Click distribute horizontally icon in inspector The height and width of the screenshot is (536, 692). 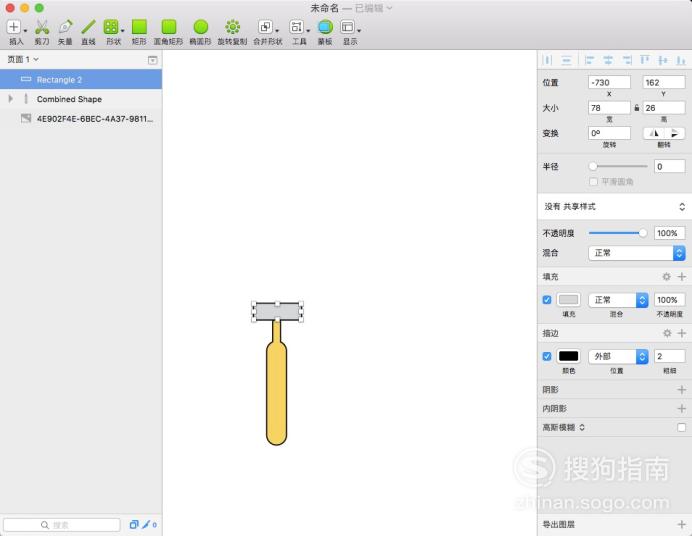coord(547,60)
